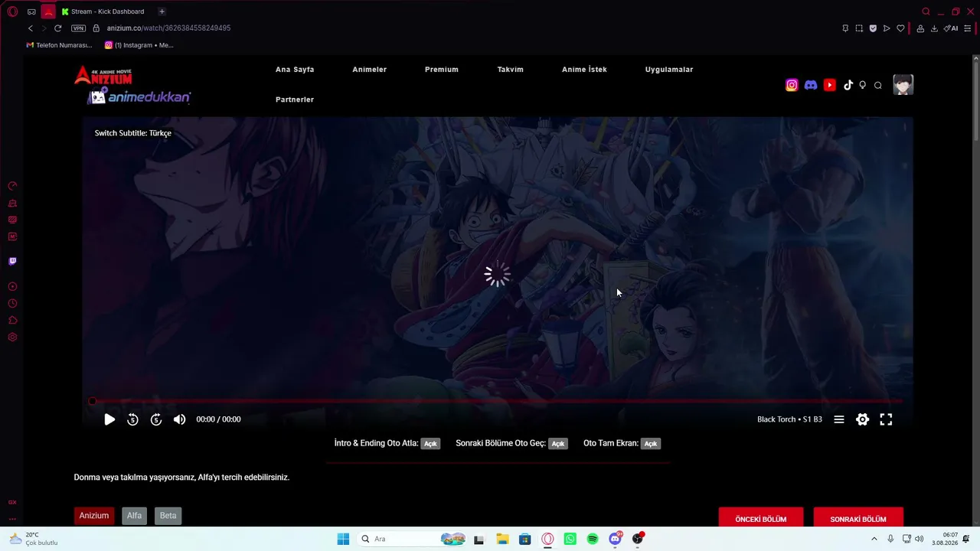Viewport: 980px width, 551px height.
Task: Toggle Intro & Ending Oto Atla setting
Action: click(430, 444)
